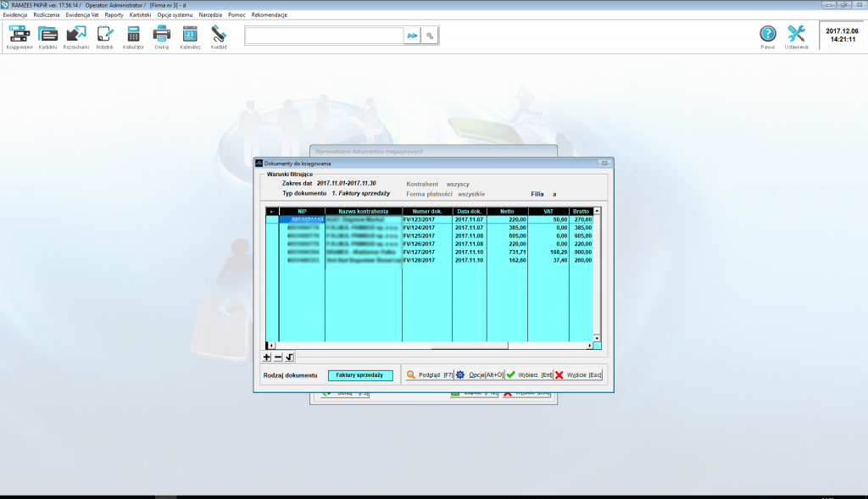The width and height of the screenshot is (868, 499).
Task: Open the Kalkulator tool
Action: click(133, 35)
